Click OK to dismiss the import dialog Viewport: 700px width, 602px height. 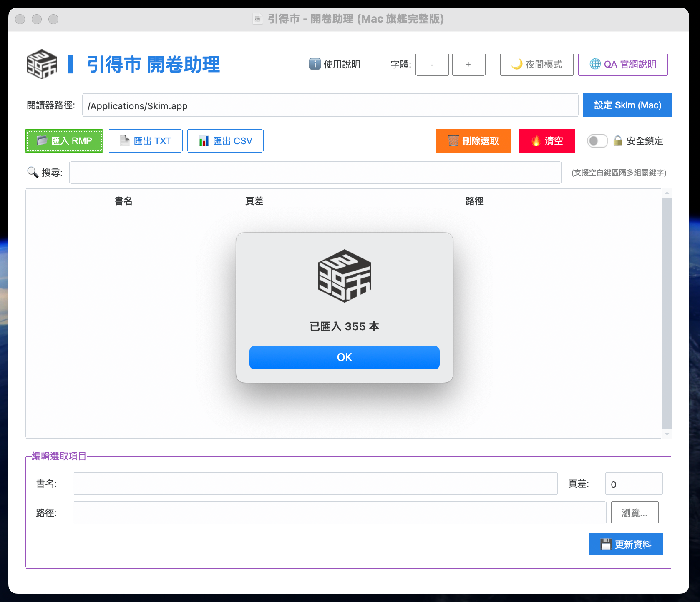point(344,357)
